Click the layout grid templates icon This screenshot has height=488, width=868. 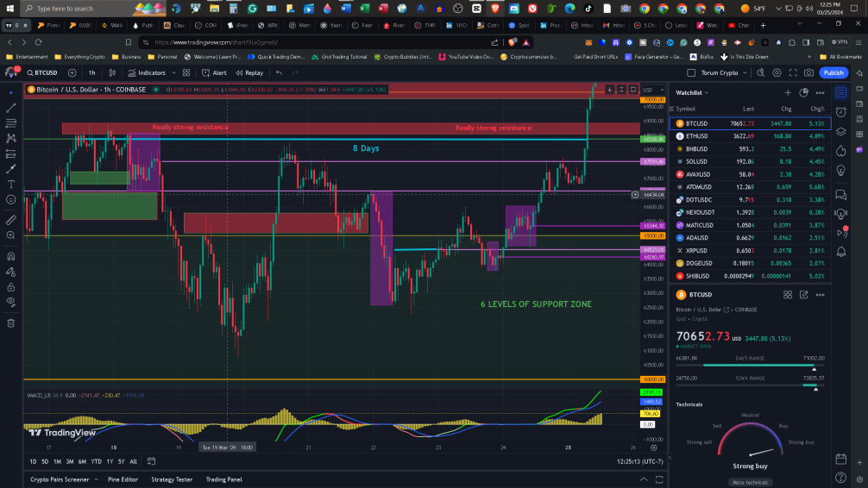[x=186, y=73]
